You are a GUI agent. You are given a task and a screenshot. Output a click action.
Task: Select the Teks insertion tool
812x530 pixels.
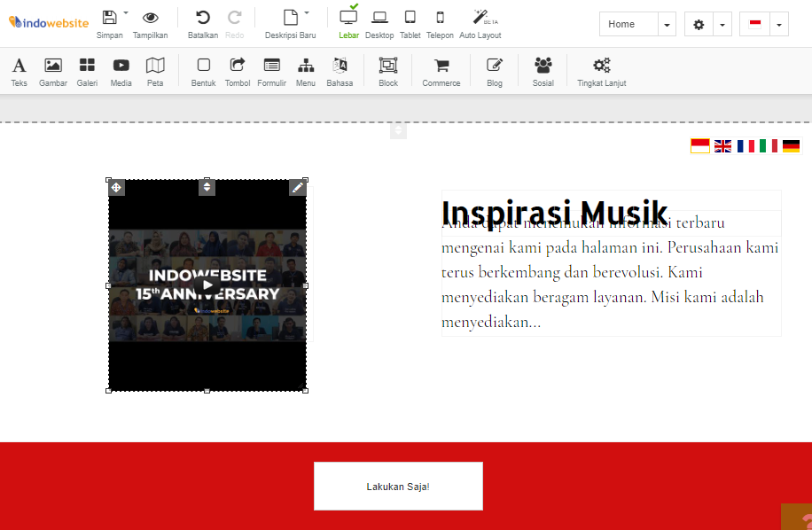coord(19,70)
